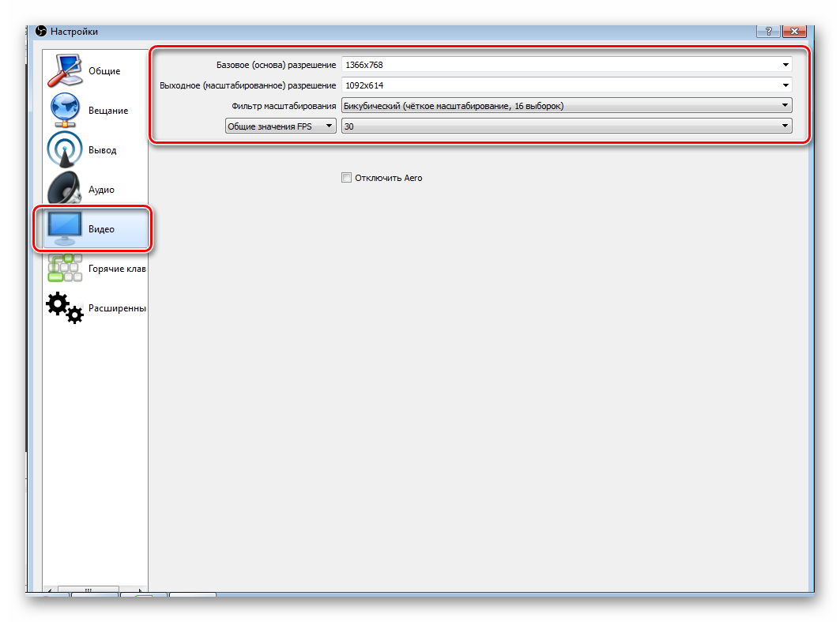Click the OBS logo in title bar
The image size is (840, 622).
[x=41, y=31]
